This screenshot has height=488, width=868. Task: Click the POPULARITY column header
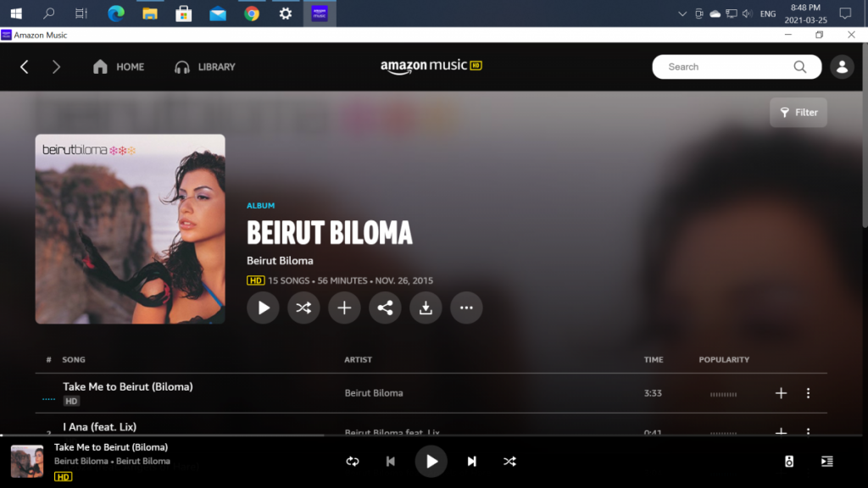724,359
